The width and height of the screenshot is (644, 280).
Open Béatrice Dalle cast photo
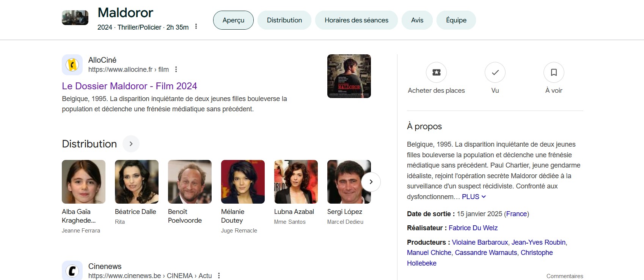click(137, 182)
